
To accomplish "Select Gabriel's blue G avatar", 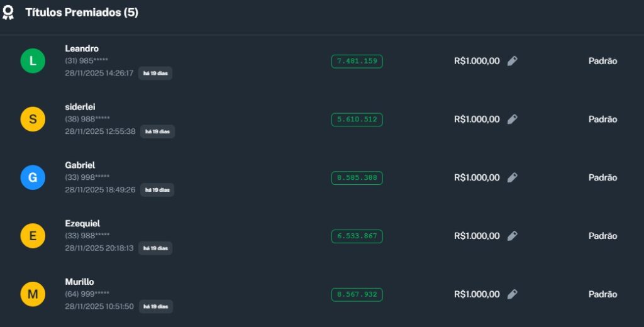I will tap(33, 178).
